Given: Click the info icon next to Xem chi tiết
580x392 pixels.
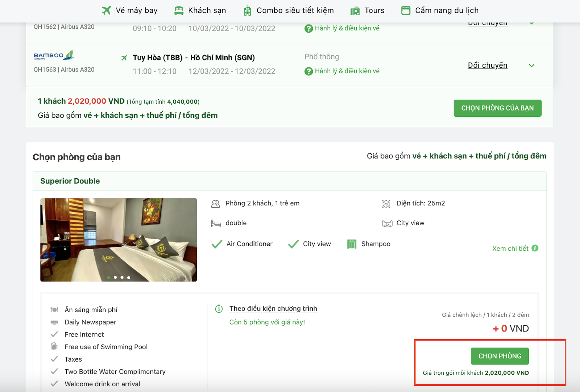Looking at the screenshot, I should [x=535, y=248].
